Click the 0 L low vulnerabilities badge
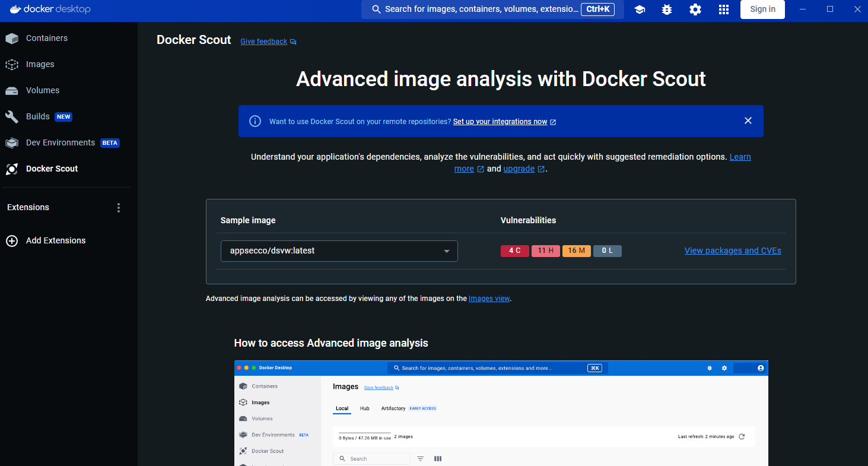The height and width of the screenshot is (466, 868). point(608,251)
